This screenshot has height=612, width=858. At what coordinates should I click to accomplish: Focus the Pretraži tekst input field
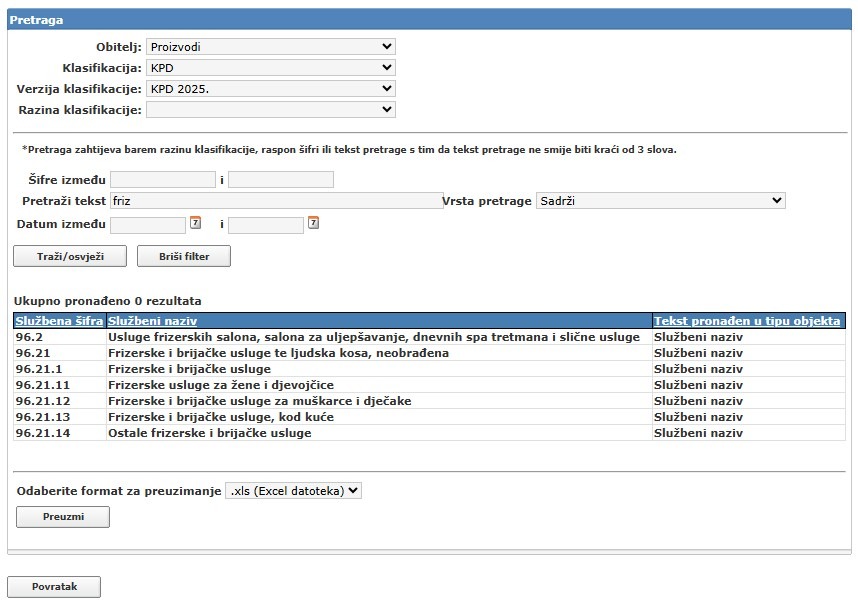(x=276, y=201)
